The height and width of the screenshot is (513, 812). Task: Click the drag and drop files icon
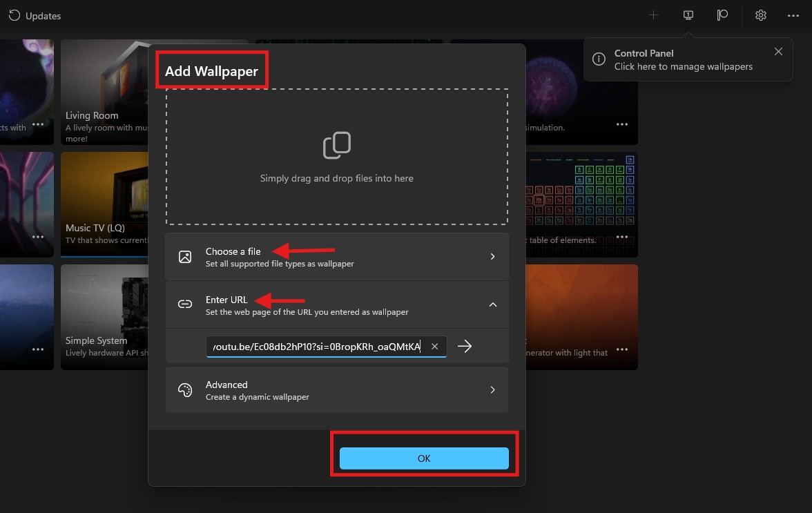pos(337,146)
